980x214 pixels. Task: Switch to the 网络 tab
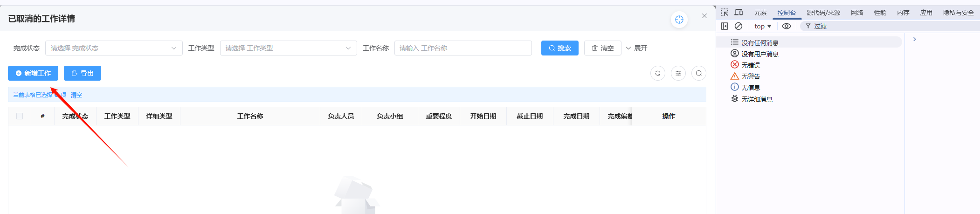coord(856,13)
